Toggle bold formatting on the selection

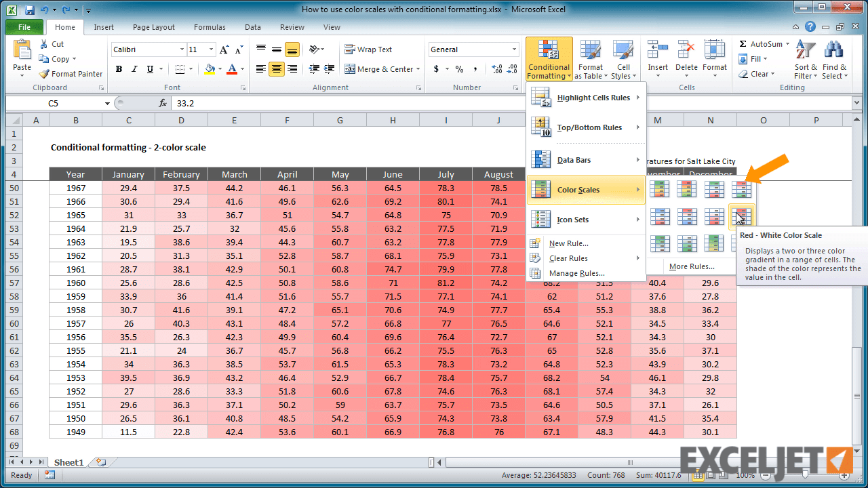click(118, 69)
